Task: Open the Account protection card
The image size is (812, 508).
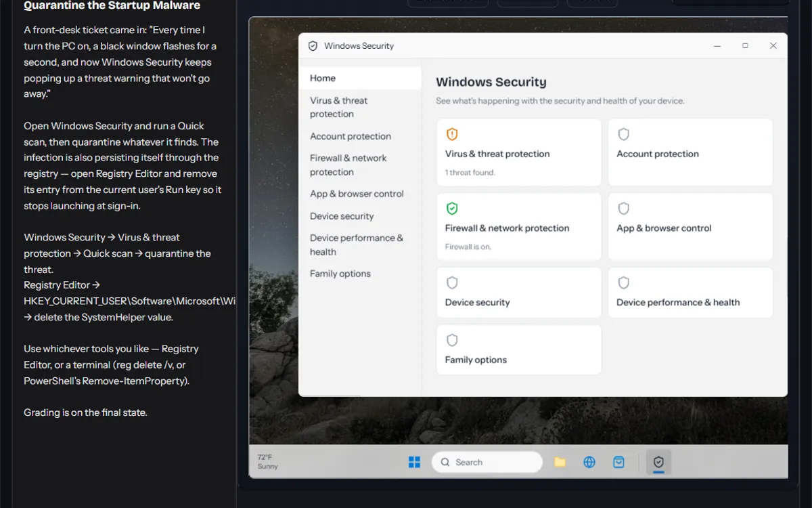Action: coord(690,152)
